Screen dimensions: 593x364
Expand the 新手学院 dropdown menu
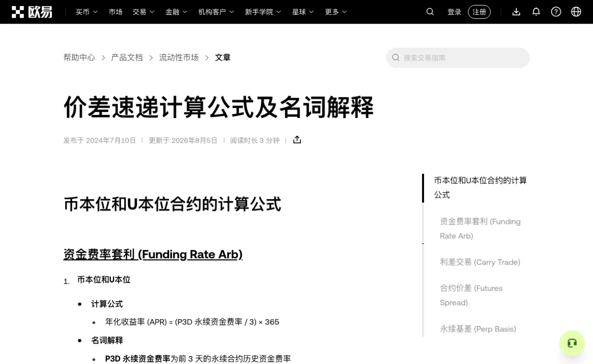coord(263,12)
